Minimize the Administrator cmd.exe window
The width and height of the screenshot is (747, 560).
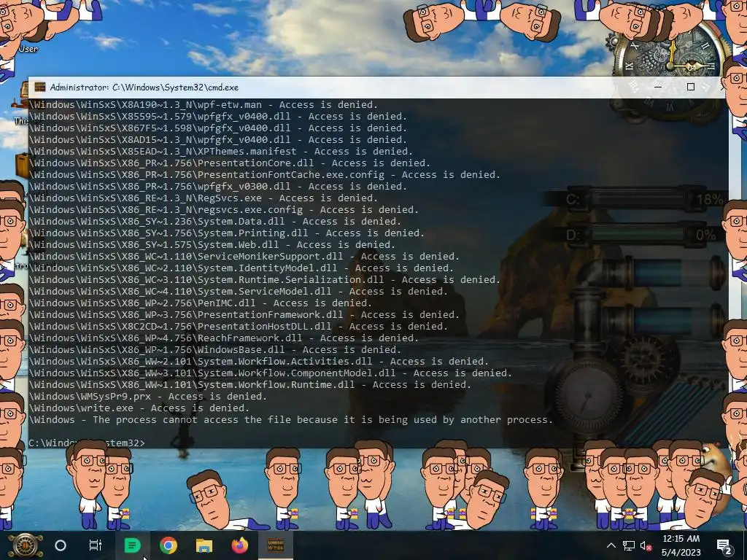tap(658, 87)
